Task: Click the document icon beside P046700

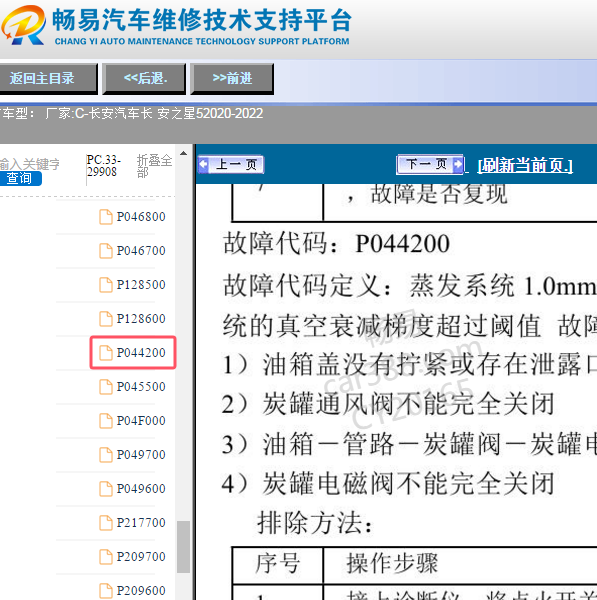Action: (106, 251)
